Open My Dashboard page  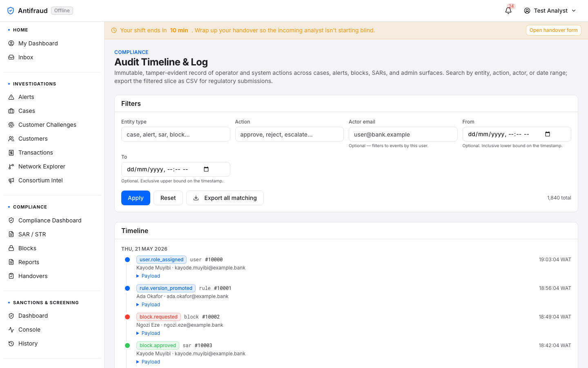52,43
